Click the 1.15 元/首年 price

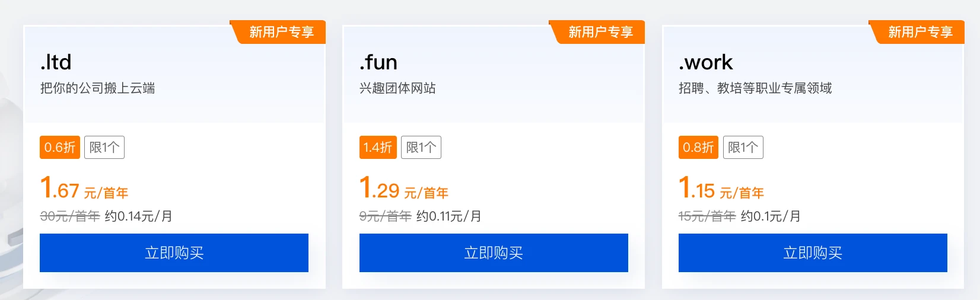(x=721, y=189)
